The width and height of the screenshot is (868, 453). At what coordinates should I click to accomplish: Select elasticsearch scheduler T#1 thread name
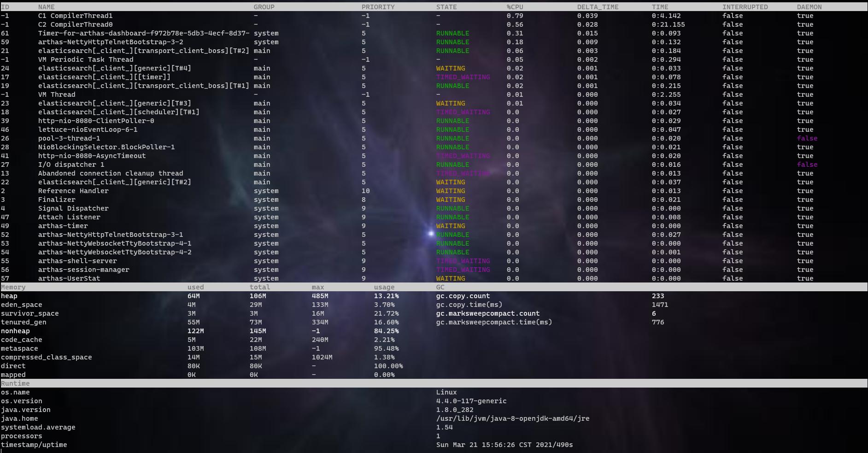(x=119, y=112)
